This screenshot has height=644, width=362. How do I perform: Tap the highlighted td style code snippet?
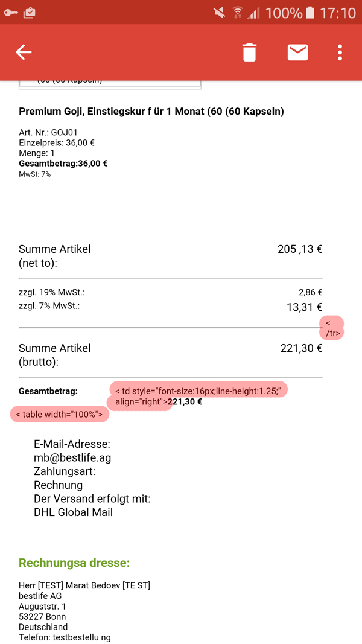pos(198,391)
